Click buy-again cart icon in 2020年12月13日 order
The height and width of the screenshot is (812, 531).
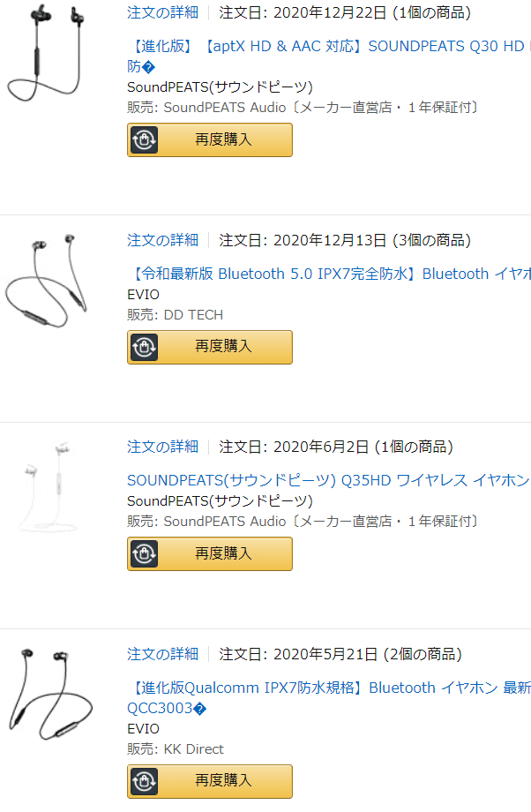[x=144, y=347]
